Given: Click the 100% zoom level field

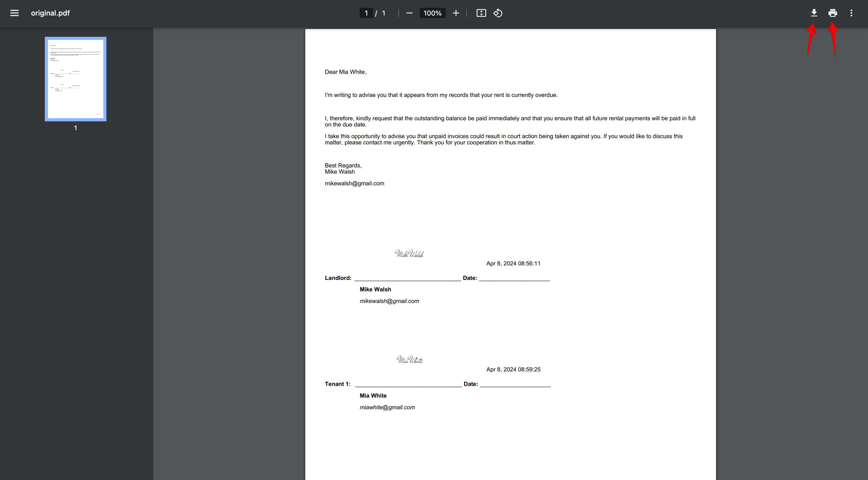Looking at the screenshot, I should point(432,13).
